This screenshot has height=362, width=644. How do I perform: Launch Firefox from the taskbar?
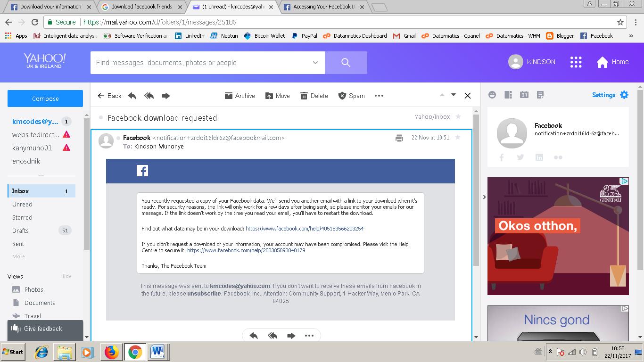coord(111,352)
